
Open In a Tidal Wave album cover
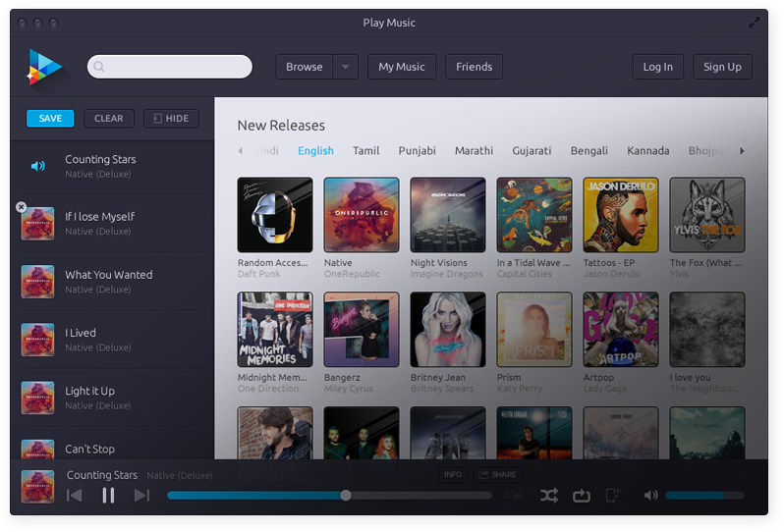pyautogui.click(x=534, y=215)
